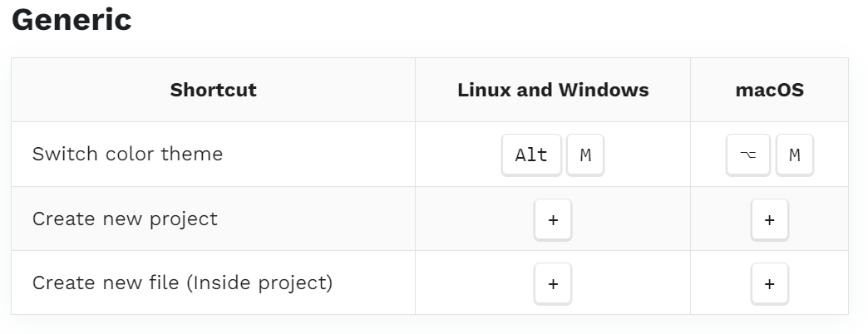Image resolution: width=868 pixels, height=334 pixels.
Task: Click the "(Inside project)" parenthetical text
Action: (x=259, y=282)
